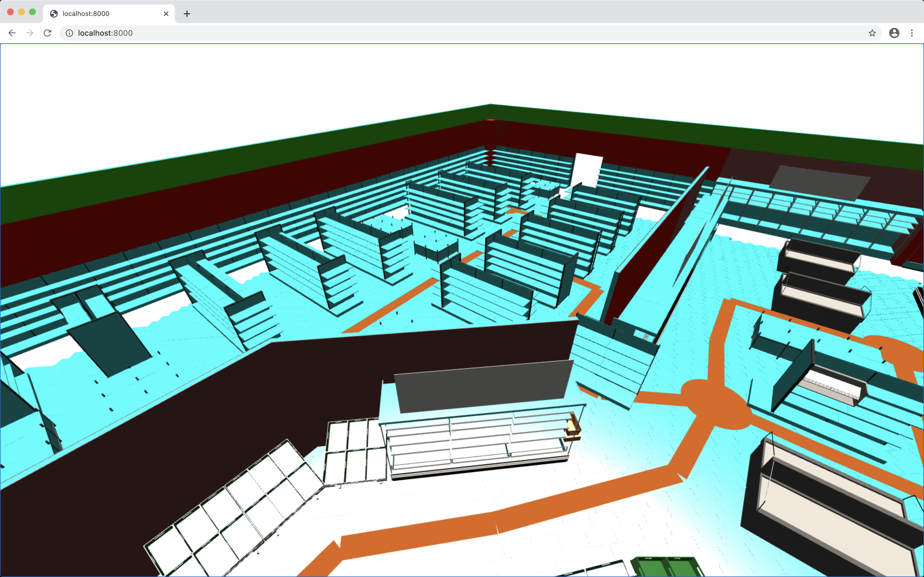The image size is (924, 577).
Task: Open the three-dot browser menu
Action: [912, 33]
